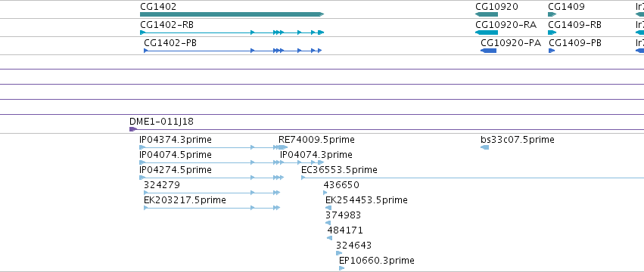The width and height of the screenshot is (644, 272).
Task: Select the CG1409-RB transcript arrow
Action: click(x=552, y=32)
